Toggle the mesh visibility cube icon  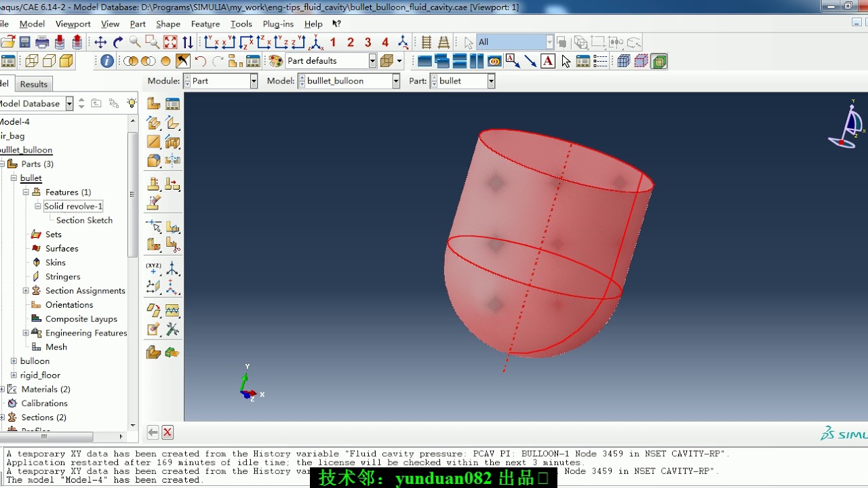click(624, 61)
